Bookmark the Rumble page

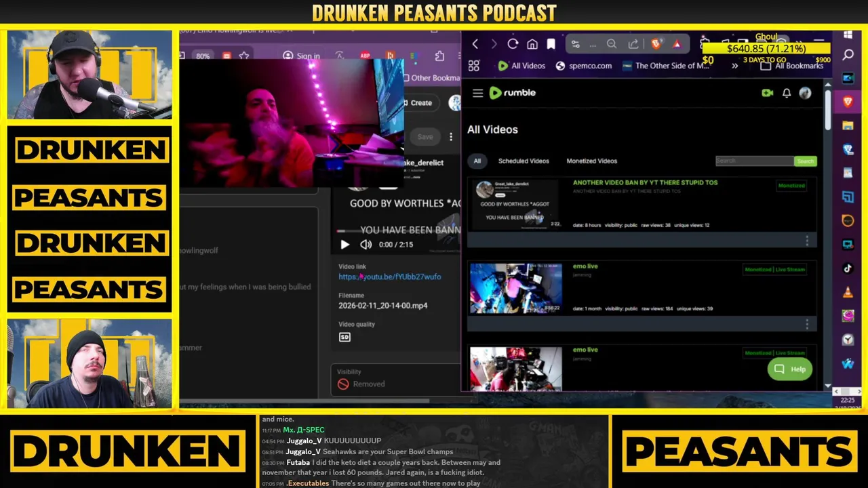pos(551,44)
